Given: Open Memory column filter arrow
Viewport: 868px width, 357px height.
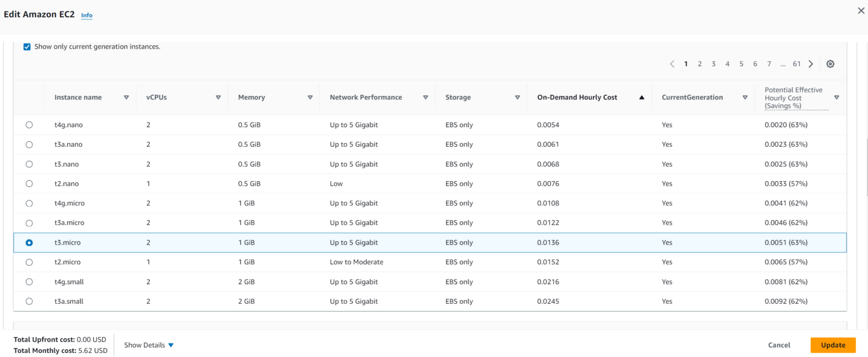Looking at the screenshot, I should coord(310,97).
